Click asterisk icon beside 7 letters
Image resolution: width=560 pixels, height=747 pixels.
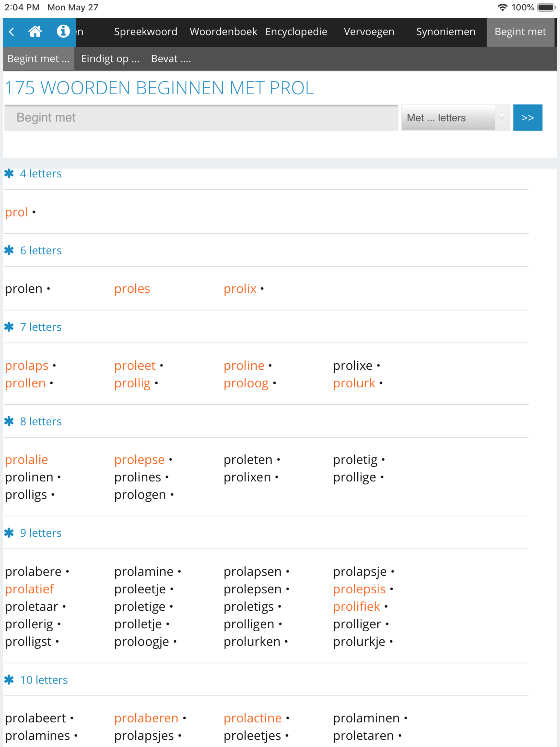coord(9,327)
